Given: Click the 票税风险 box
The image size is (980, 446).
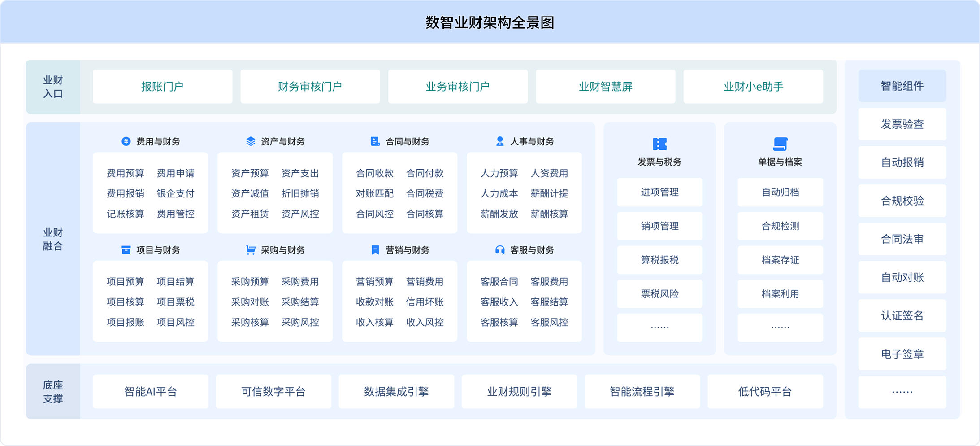Looking at the screenshot, I should [x=659, y=294].
